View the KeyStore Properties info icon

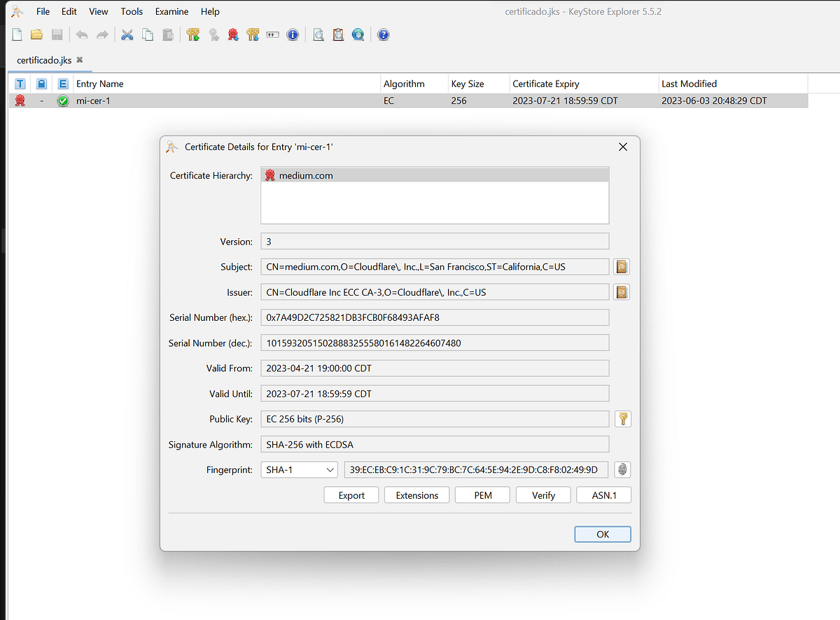(x=293, y=34)
